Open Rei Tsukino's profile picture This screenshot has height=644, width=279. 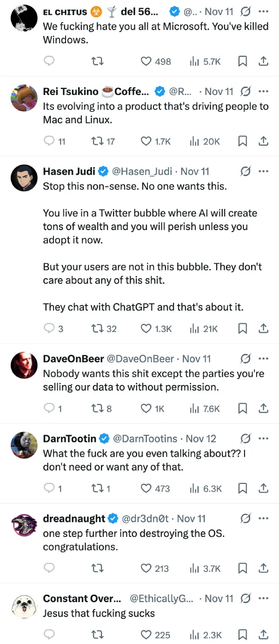(24, 98)
